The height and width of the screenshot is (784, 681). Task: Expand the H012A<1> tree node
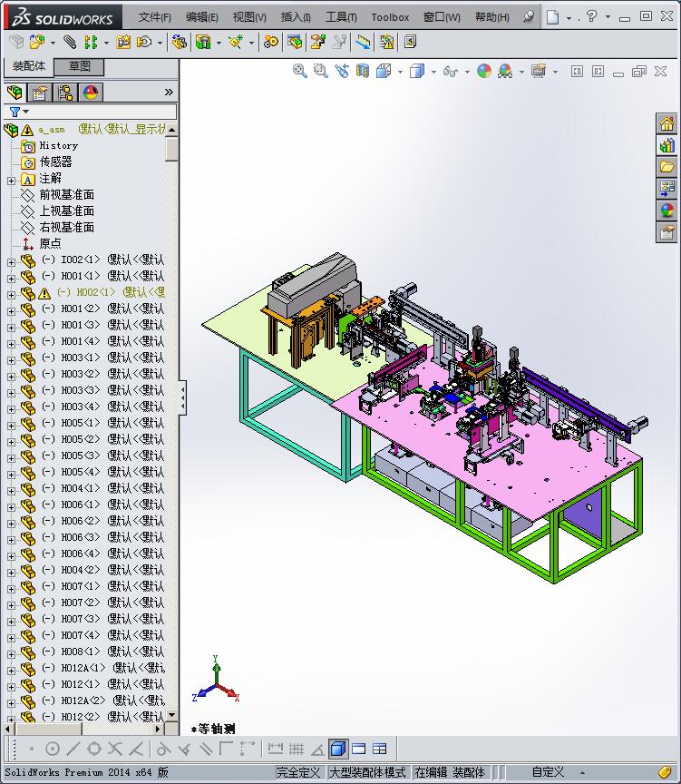point(11,671)
